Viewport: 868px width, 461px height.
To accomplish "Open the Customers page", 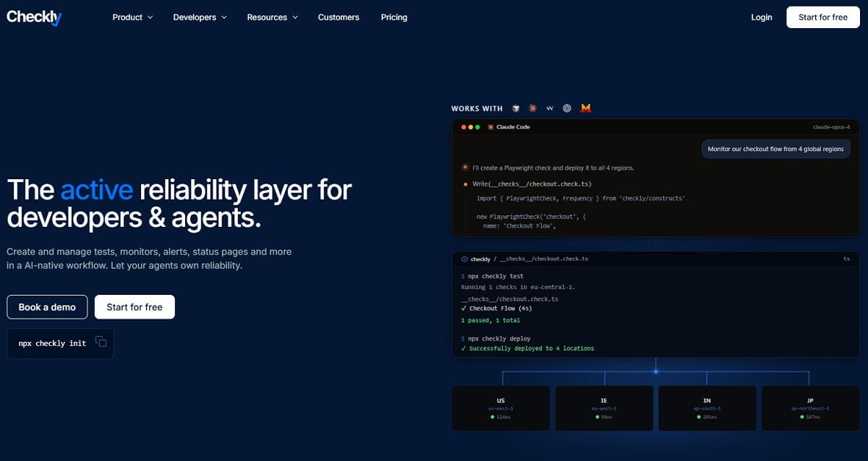I will click(339, 17).
